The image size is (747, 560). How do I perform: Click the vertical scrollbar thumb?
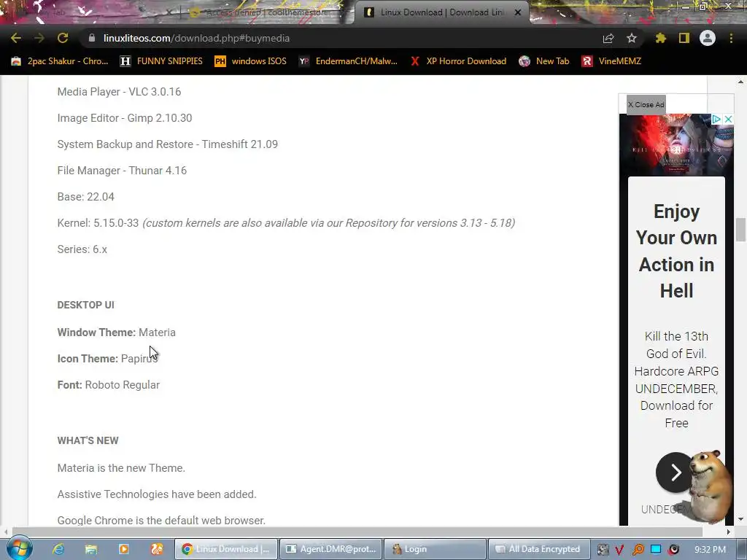pos(740,230)
